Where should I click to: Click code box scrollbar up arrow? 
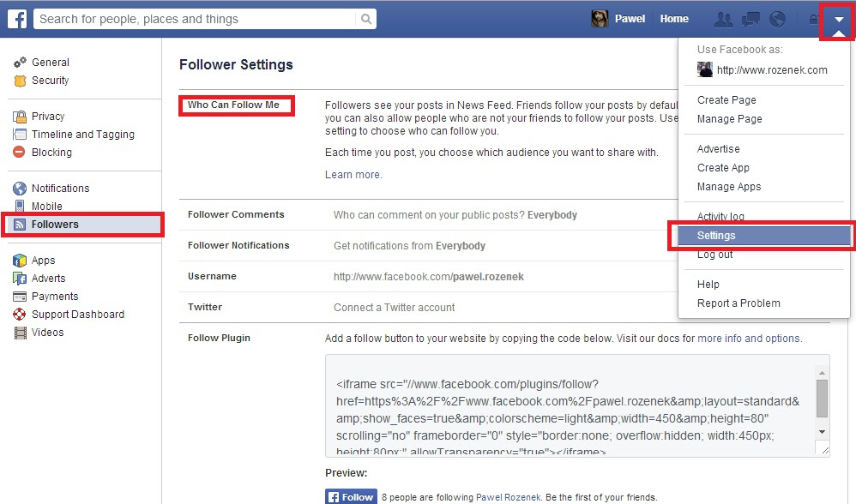coord(822,373)
